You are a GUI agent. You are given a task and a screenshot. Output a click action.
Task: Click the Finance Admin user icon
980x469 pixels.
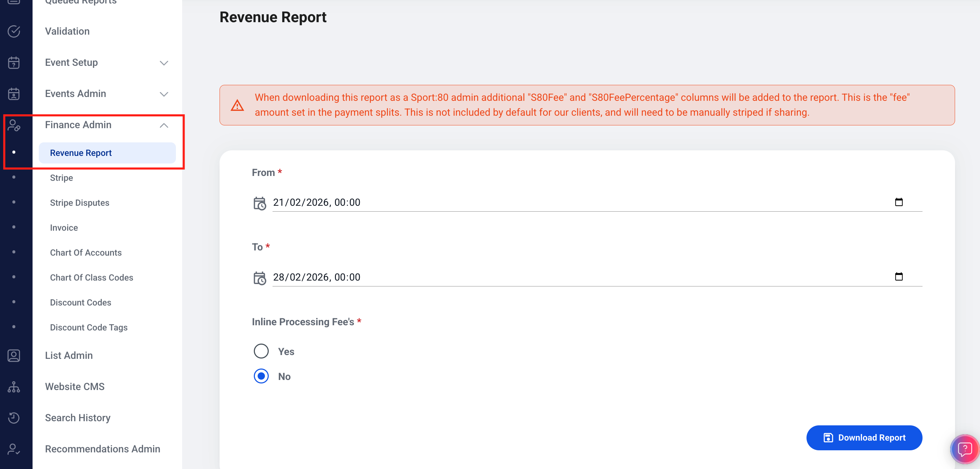pos(14,125)
